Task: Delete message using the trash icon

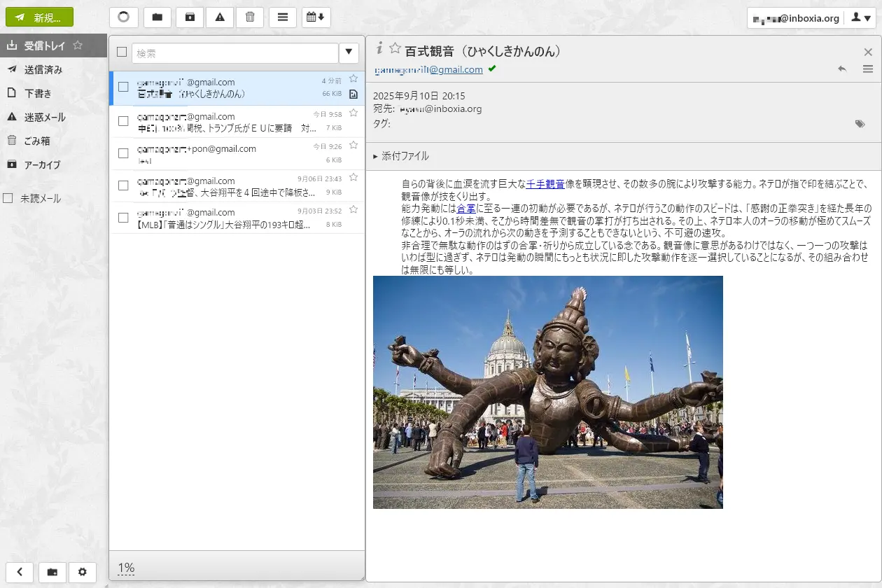Action: click(250, 17)
